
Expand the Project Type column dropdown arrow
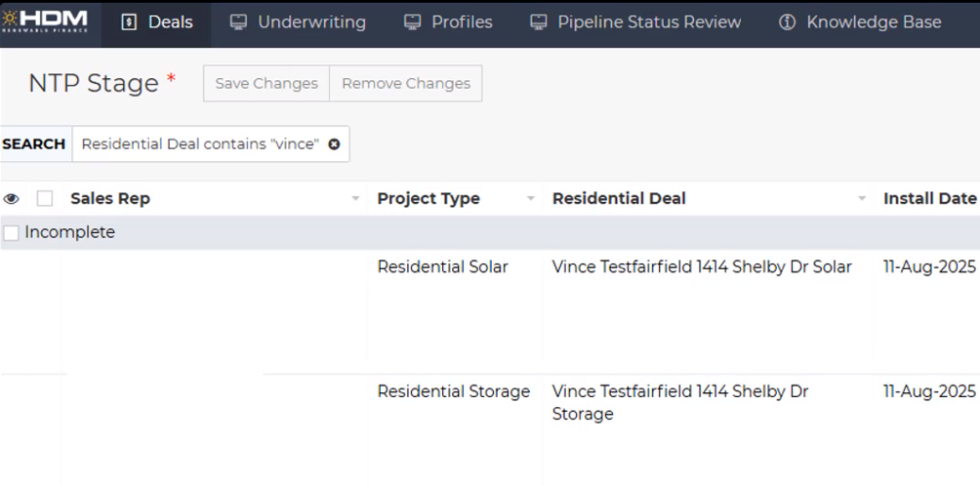click(531, 199)
